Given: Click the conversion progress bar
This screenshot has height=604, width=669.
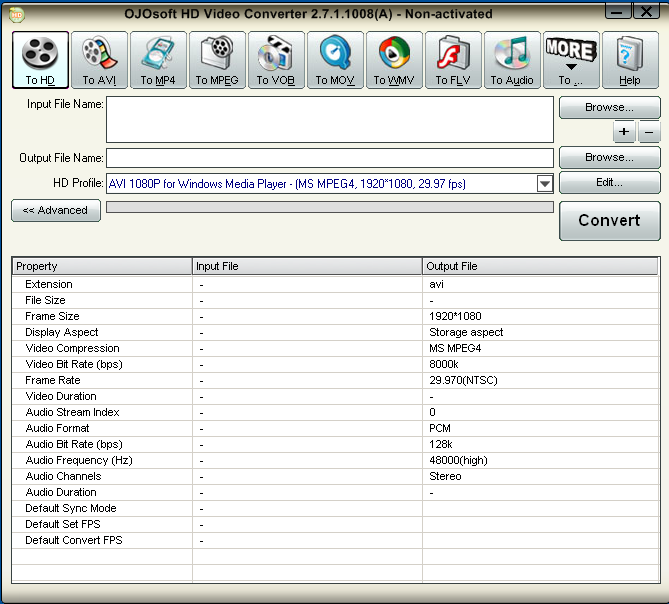Looking at the screenshot, I should tap(330, 207).
